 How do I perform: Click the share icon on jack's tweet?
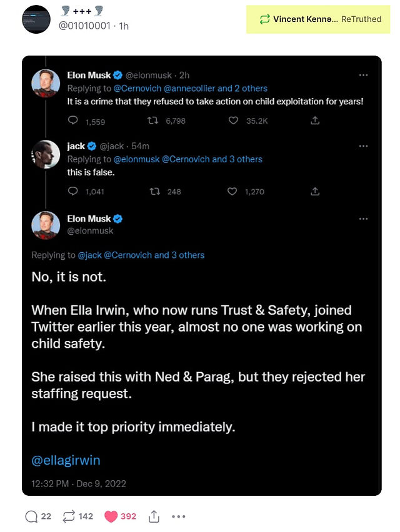point(315,191)
